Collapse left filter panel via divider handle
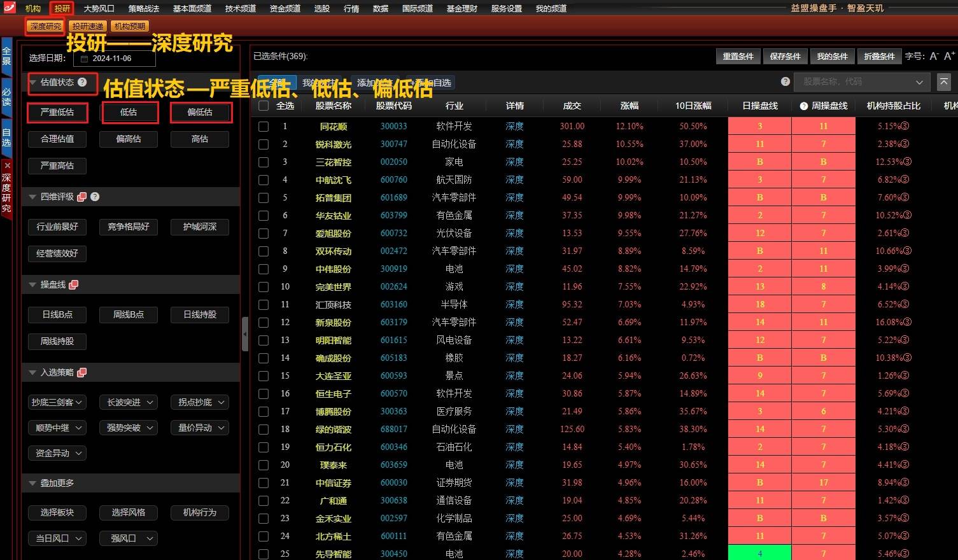Screen dimensions: 958x560 pos(245,333)
